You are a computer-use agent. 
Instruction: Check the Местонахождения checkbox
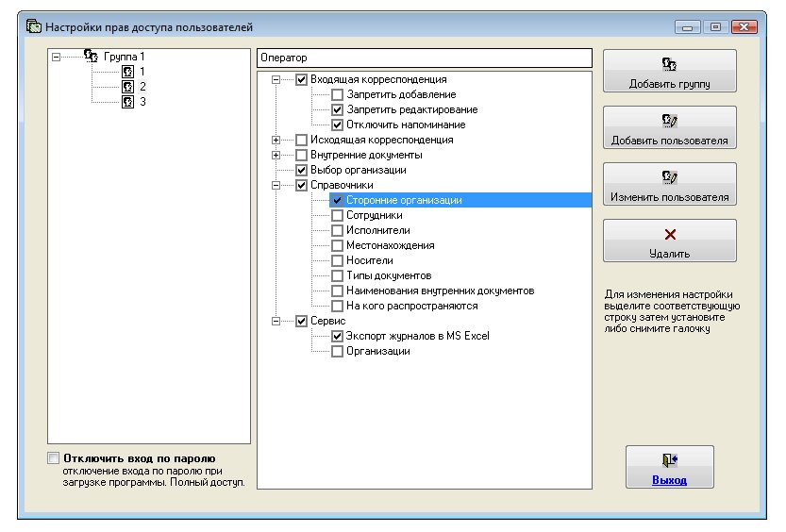(x=338, y=245)
